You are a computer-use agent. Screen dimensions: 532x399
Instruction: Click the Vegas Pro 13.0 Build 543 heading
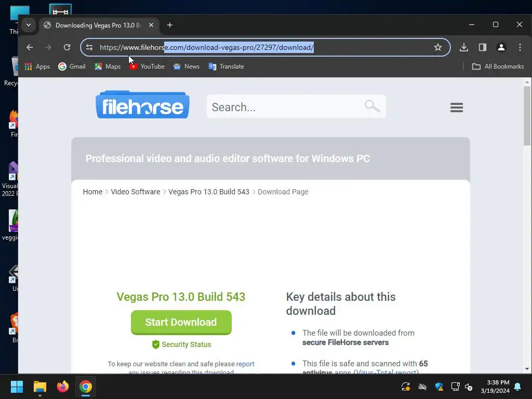[x=181, y=297]
